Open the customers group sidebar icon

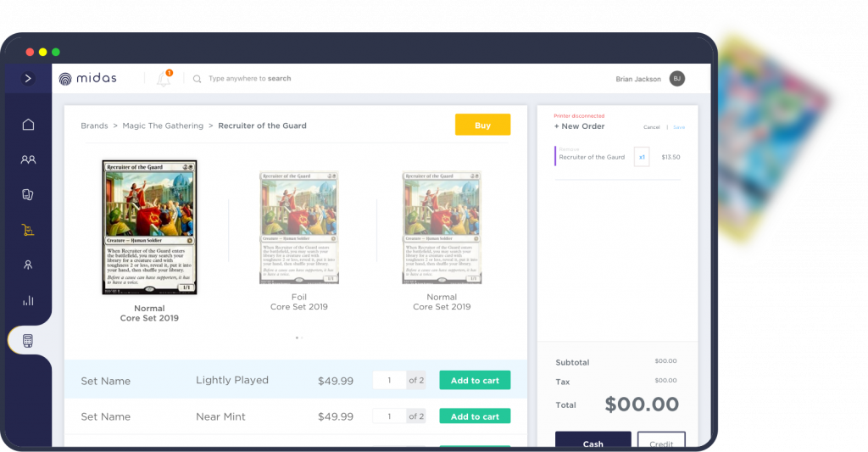[x=28, y=159]
